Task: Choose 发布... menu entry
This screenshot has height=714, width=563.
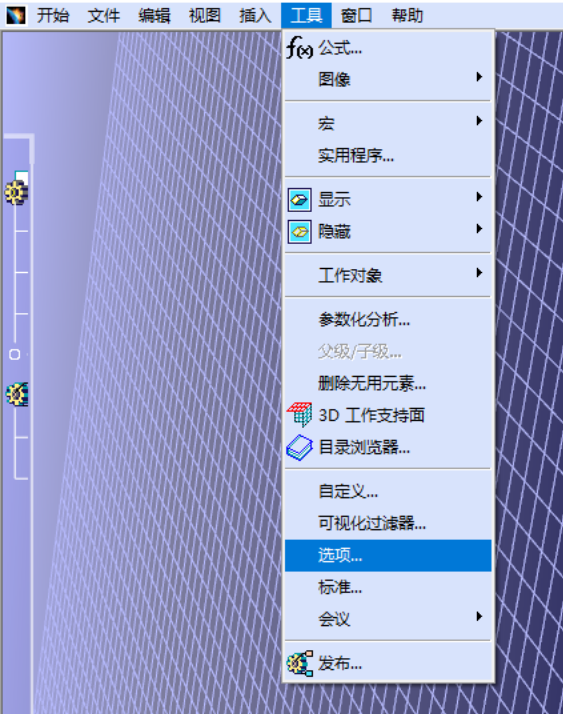Action: (x=388, y=663)
